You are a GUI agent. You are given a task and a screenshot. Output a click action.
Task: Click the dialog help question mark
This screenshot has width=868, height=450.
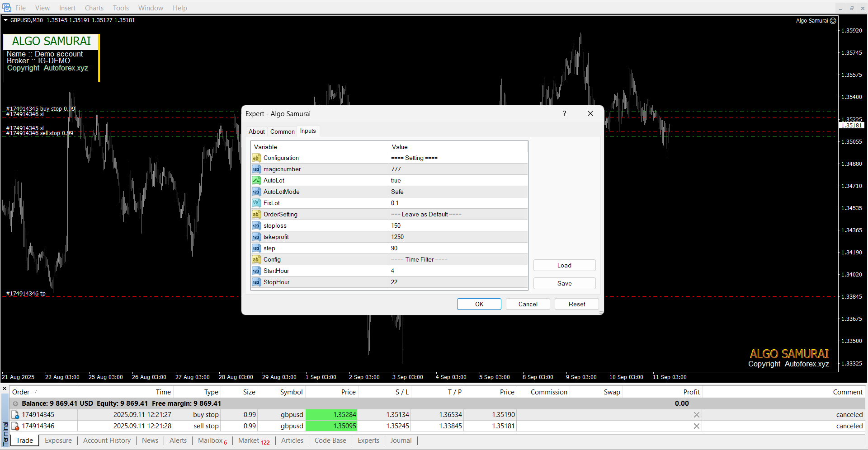[x=564, y=114]
